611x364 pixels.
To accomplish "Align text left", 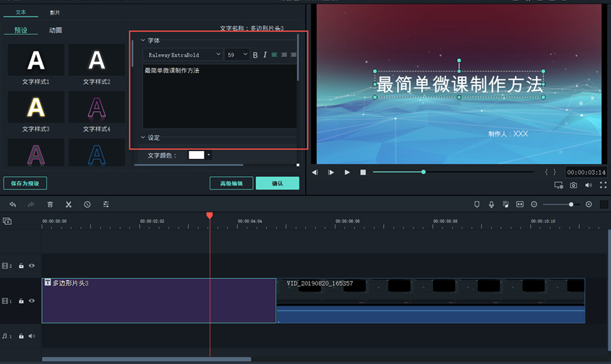I will coord(274,55).
